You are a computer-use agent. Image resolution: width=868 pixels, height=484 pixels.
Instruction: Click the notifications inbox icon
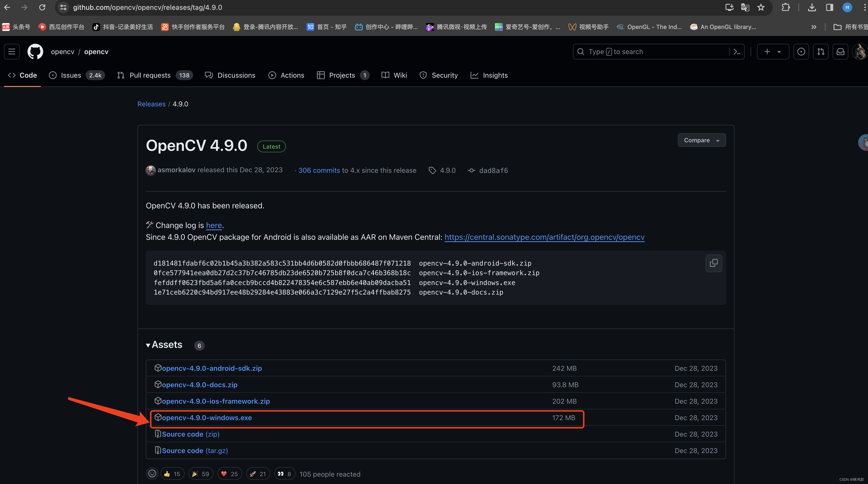coord(840,51)
